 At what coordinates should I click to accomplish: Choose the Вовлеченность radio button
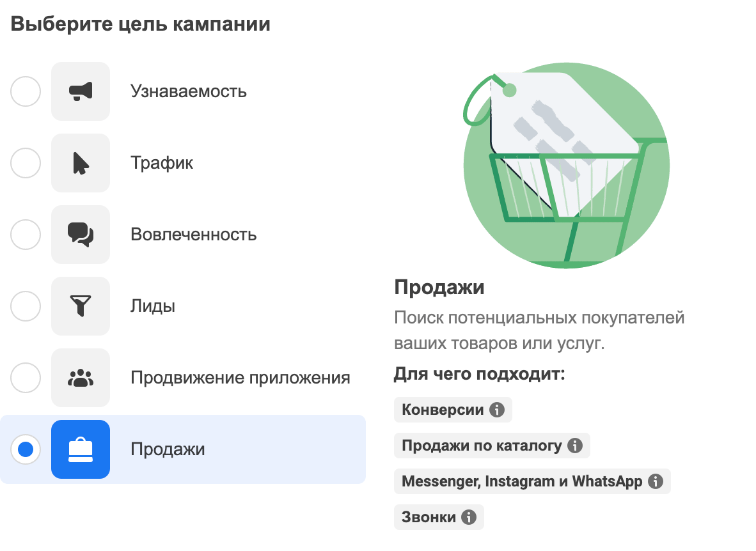coord(26,235)
